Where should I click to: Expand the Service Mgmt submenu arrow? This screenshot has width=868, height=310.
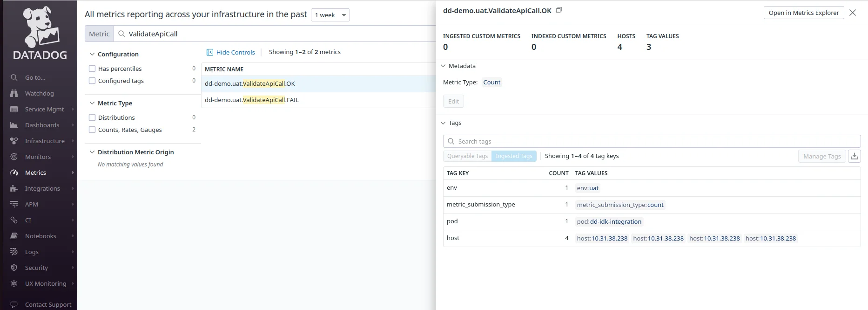73,109
